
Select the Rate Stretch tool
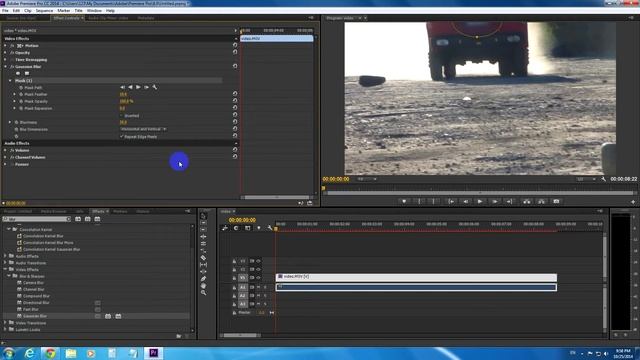point(203,251)
